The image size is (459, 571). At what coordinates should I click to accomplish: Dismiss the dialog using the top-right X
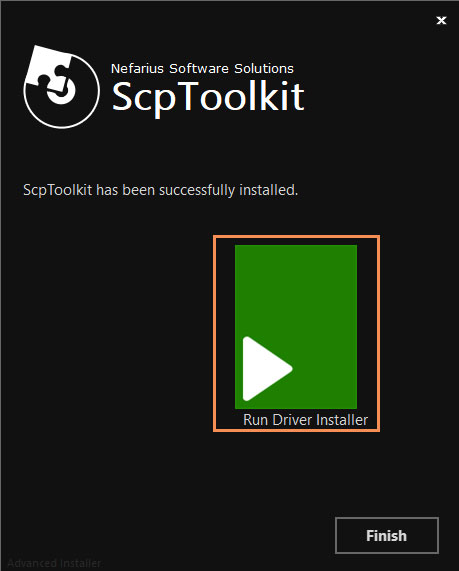click(x=441, y=20)
